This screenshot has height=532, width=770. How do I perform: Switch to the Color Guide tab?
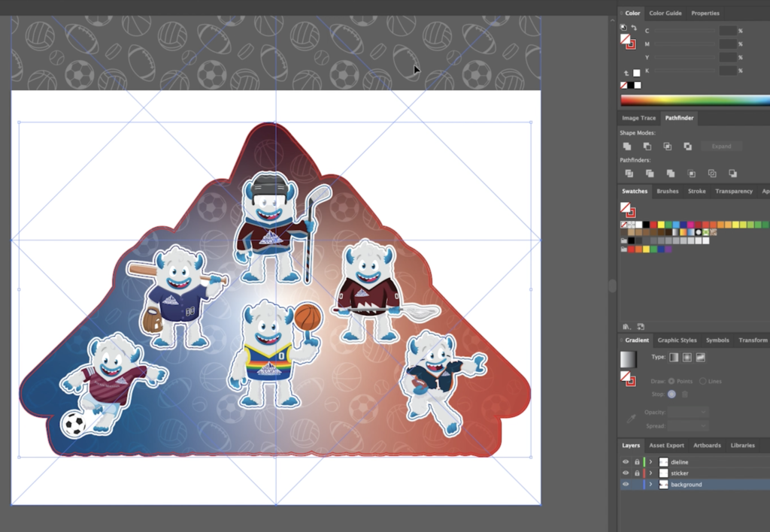[x=665, y=14]
